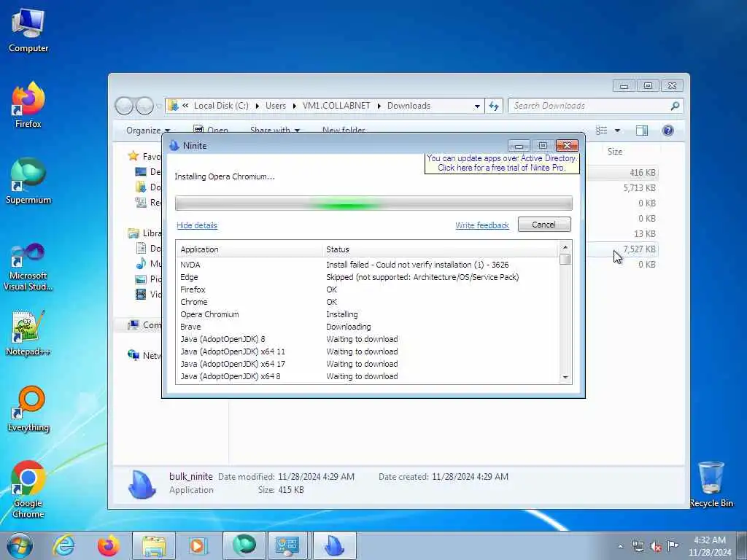Select the Opera Chromium row in Ninite

point(367,314)
